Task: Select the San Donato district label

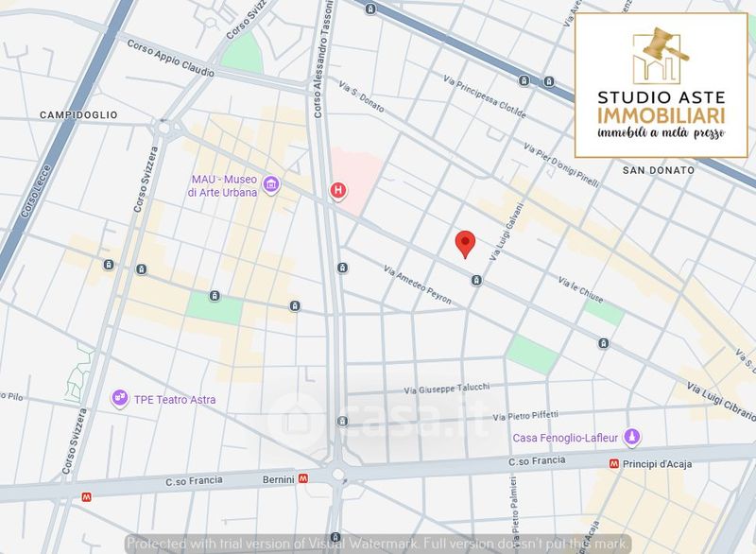Action: (659, 170)
